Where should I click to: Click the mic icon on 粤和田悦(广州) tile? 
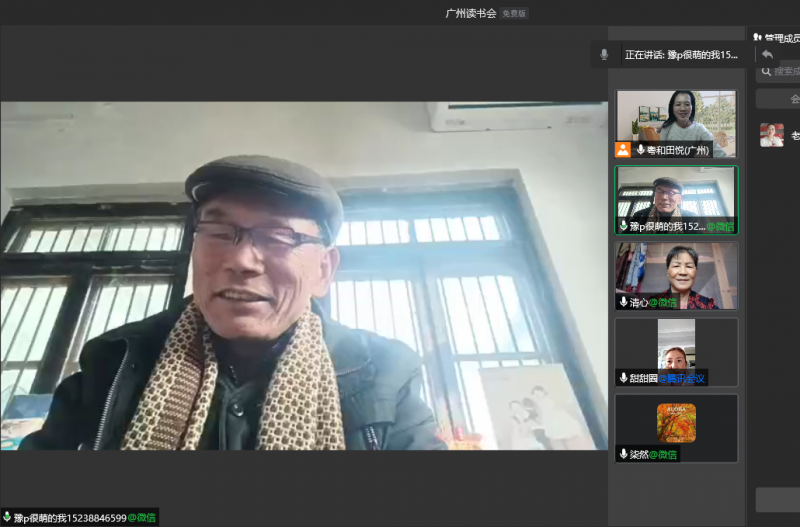point(640,150)
